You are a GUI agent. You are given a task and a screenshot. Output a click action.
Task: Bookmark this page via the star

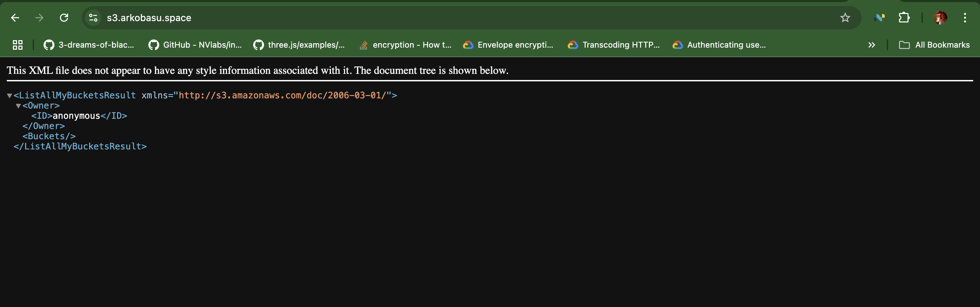pos(845,17)
